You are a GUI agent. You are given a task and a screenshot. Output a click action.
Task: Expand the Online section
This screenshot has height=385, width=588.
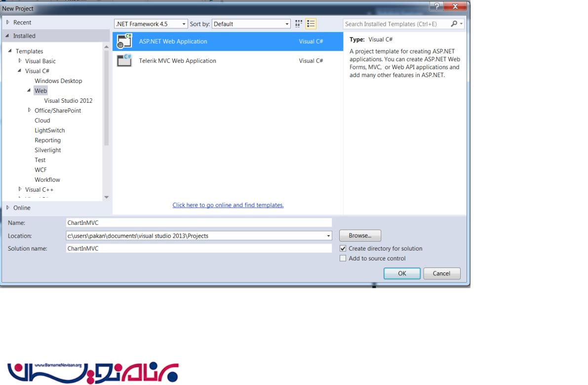[x=7, y=208]
